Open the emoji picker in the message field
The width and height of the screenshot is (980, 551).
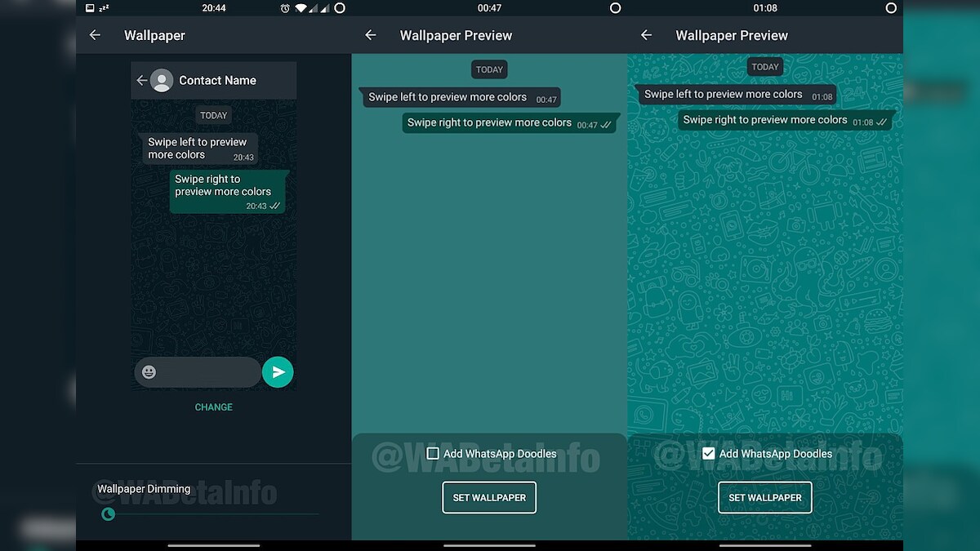(x=148, y=371)
